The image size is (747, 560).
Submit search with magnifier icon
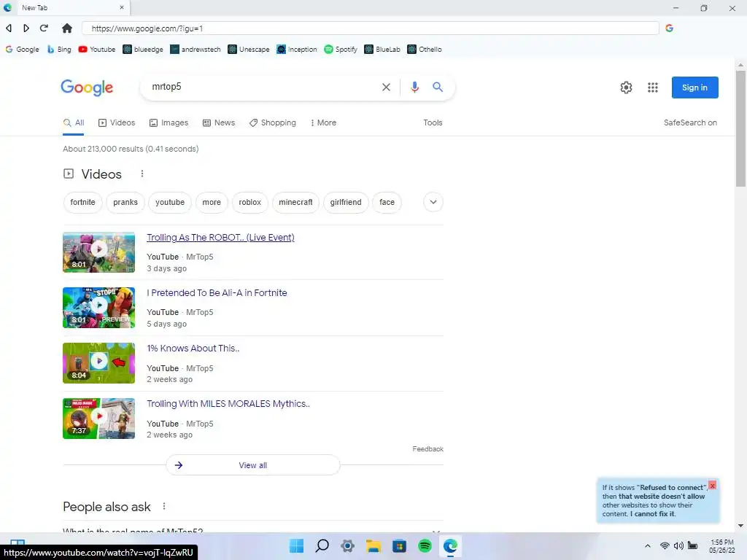coord(438,87)
